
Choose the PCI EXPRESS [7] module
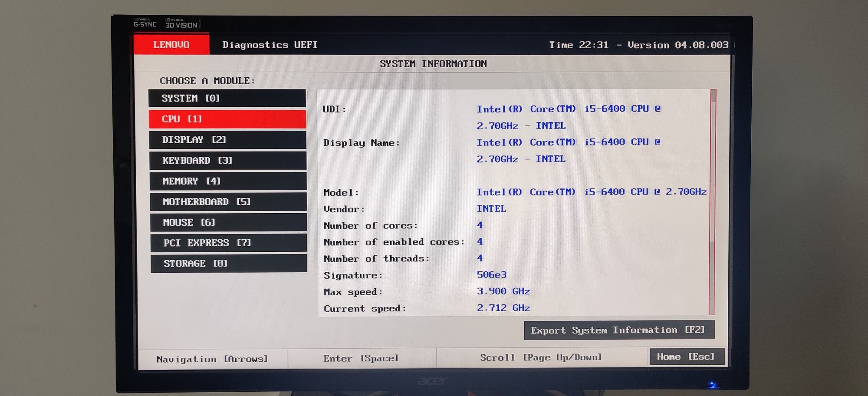(x=229, y=243)
